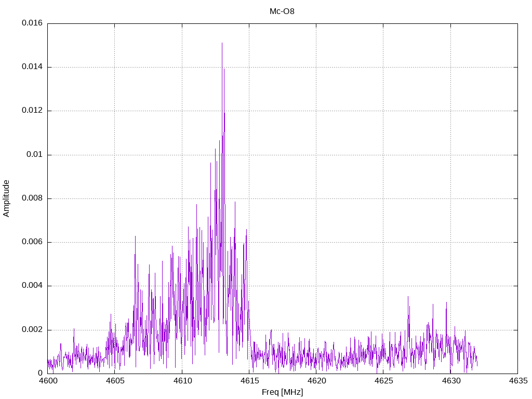Select the Freq [MHz] x-axis label
Image resolution: width=532 pixels, height=399 pixels.
pyautogui.click(x=282, y=392)
